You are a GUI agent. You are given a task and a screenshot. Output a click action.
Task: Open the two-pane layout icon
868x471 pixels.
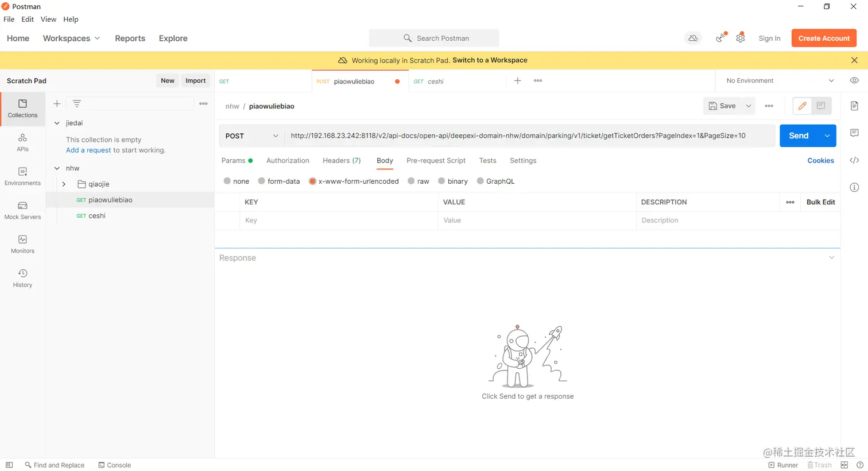[844, 465]
